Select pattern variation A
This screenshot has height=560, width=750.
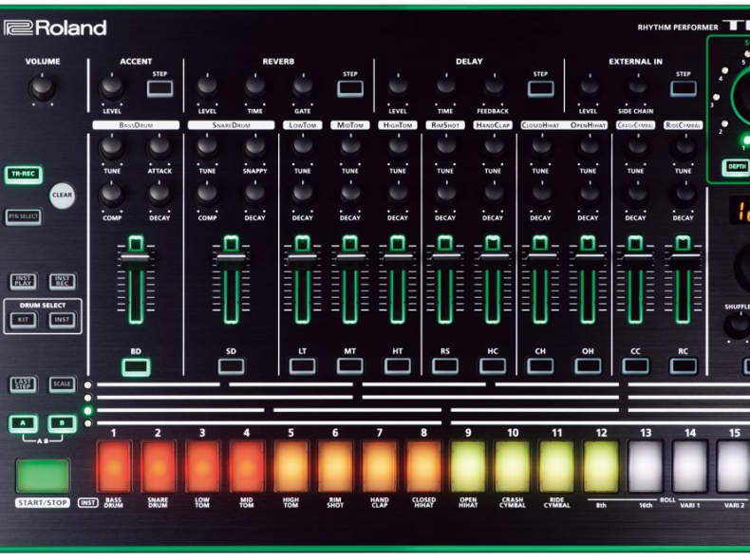(x=23, y=423)
